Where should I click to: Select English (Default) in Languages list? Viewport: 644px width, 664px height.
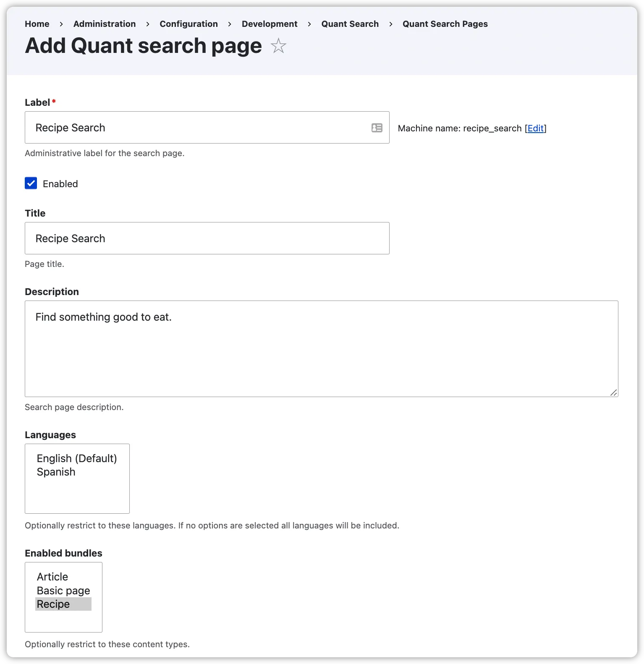tap(76, 458)
